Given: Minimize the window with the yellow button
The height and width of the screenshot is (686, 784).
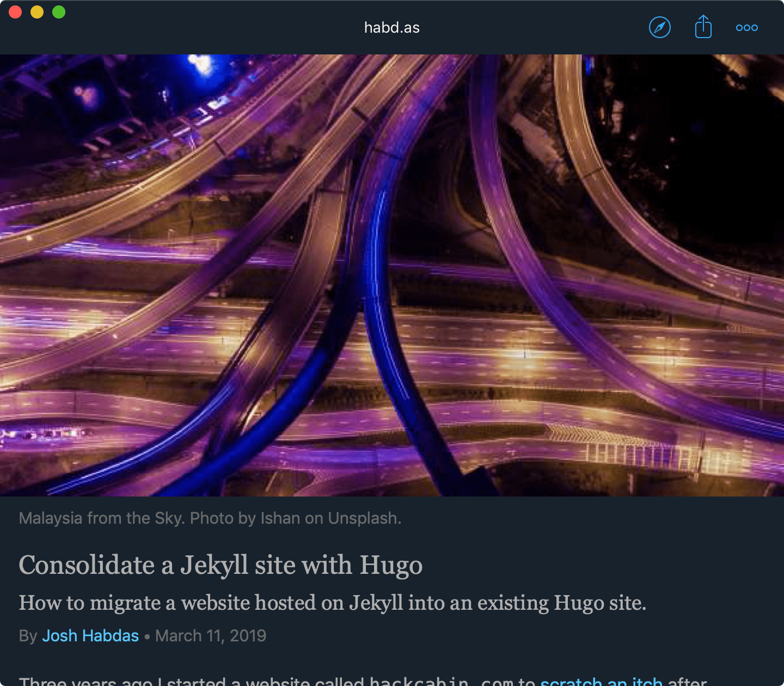Looking at the screenshot, I should click(x=37, y=12).
